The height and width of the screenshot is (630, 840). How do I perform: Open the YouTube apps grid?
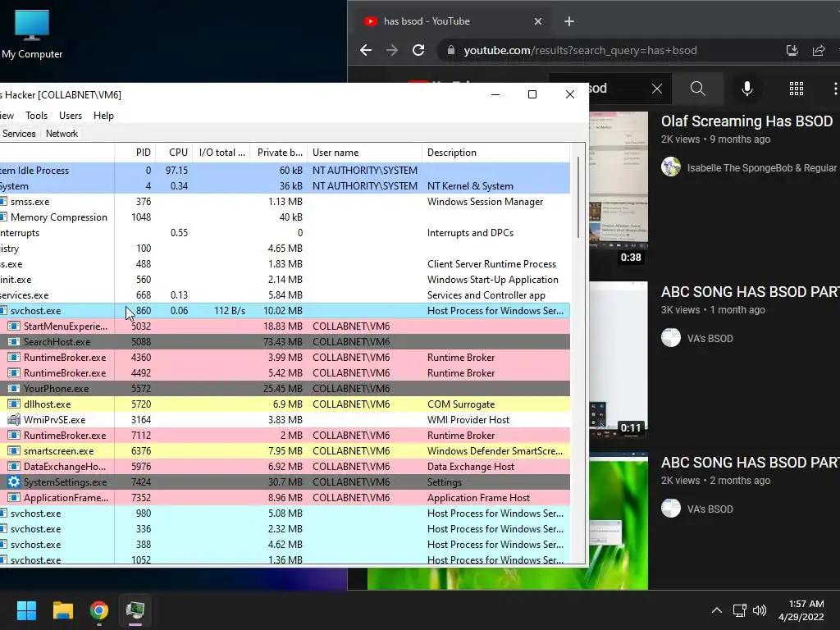(796, 89)
